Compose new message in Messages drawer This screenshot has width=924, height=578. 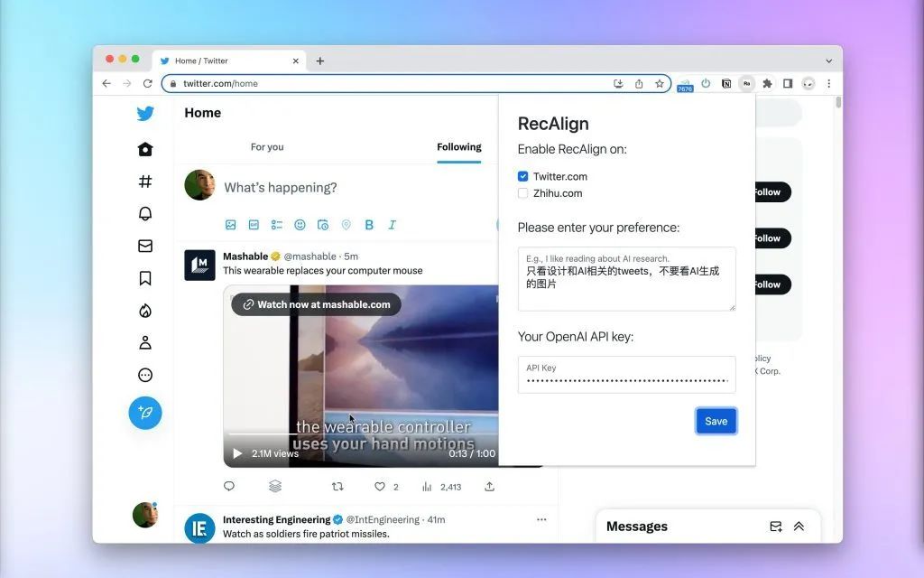[775, 527]
